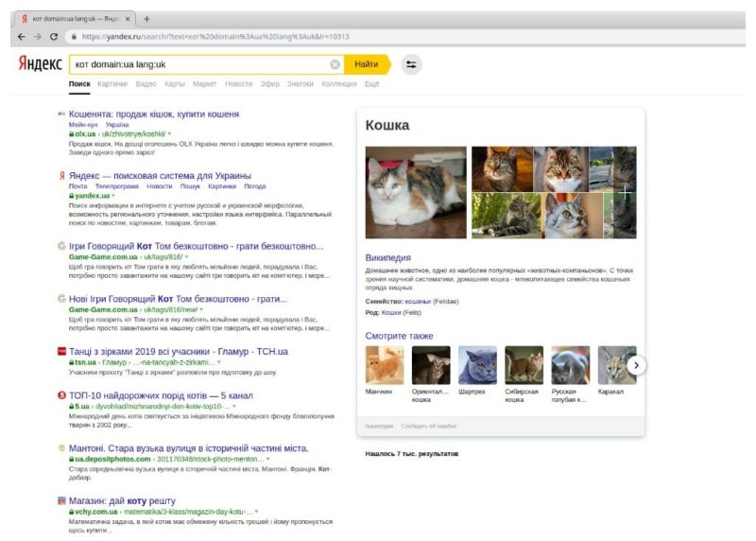Image resolution: width=756 pixels, height=541 pixels.
Task: Click the Мейн-кун sitelink
Action: pyautogui.click(x=83, y=125)
